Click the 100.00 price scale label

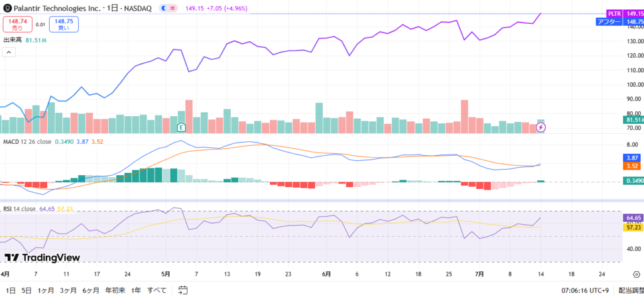tap(635, 85)
